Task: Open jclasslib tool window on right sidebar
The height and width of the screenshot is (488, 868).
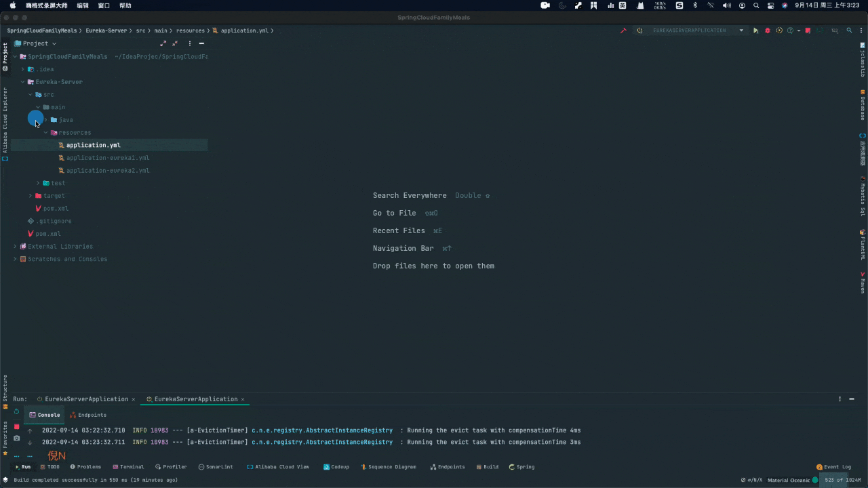Action: (863, 60)
